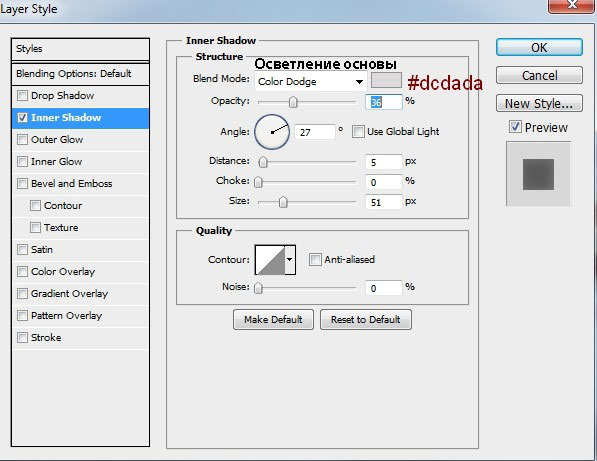Open the Outer Glow settings row
The width and height of the screenshot is (597, 461).
80,140
